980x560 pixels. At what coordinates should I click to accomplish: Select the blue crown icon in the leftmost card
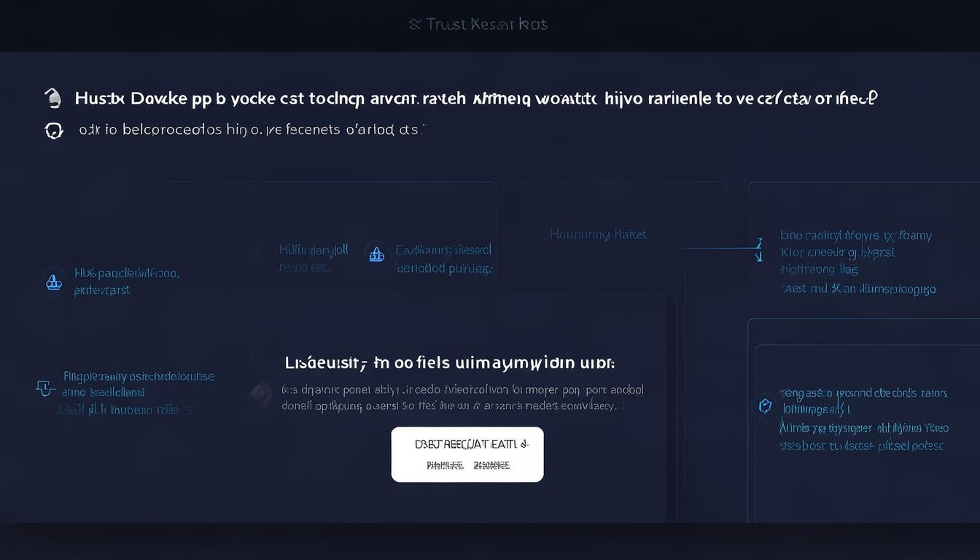(54, 281)
